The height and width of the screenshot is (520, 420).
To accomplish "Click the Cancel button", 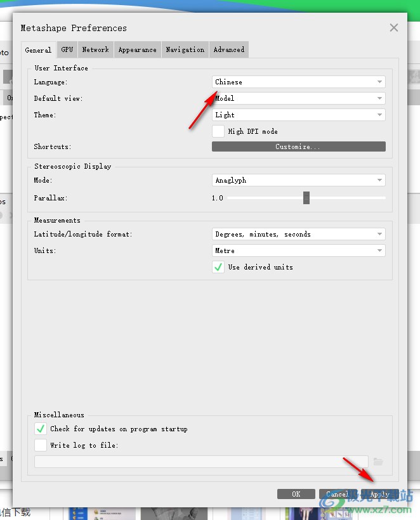I will (x=338, y=494).
